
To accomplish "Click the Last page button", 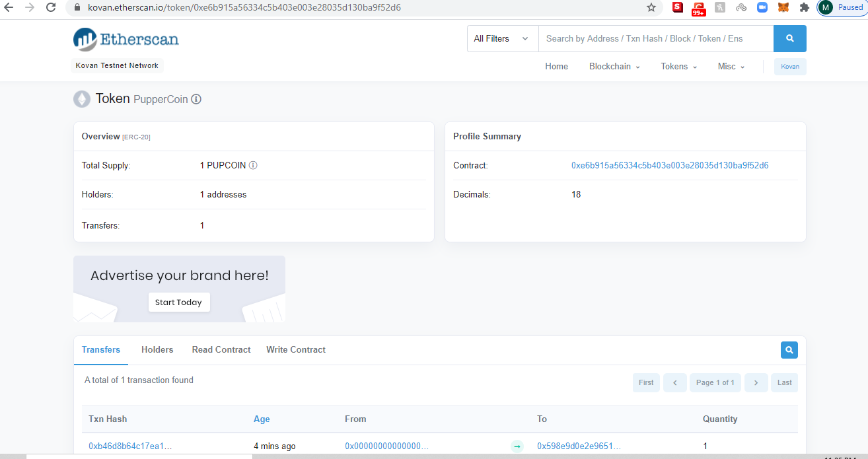I will [x=785, y=382].
